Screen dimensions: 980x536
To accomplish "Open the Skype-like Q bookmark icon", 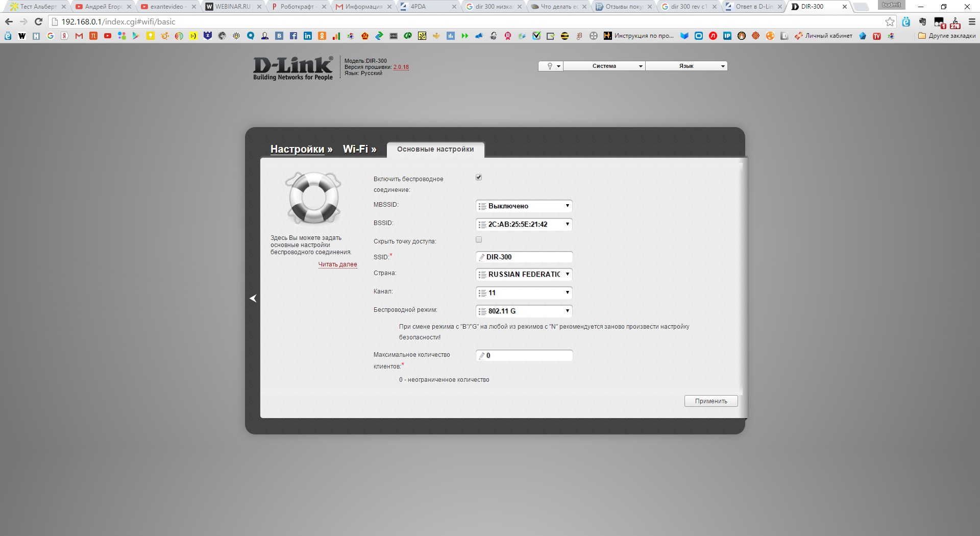I will coord(251,36).
